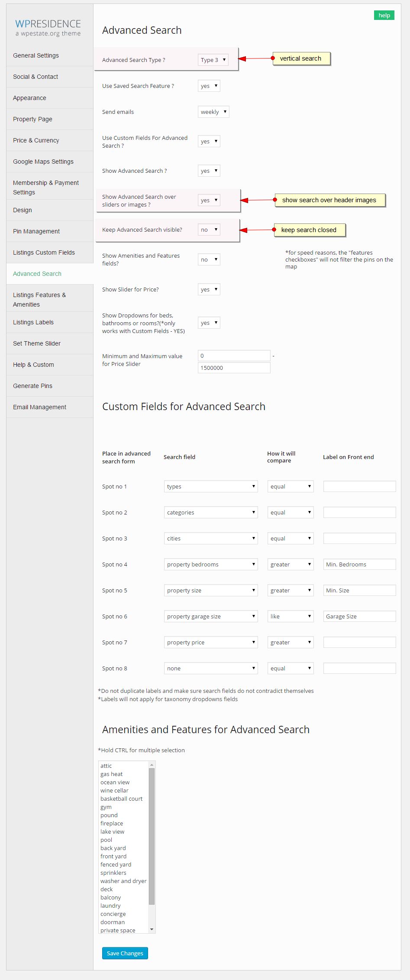
Task: Go to the Google Maps Settings section
Action: [43, 162]
